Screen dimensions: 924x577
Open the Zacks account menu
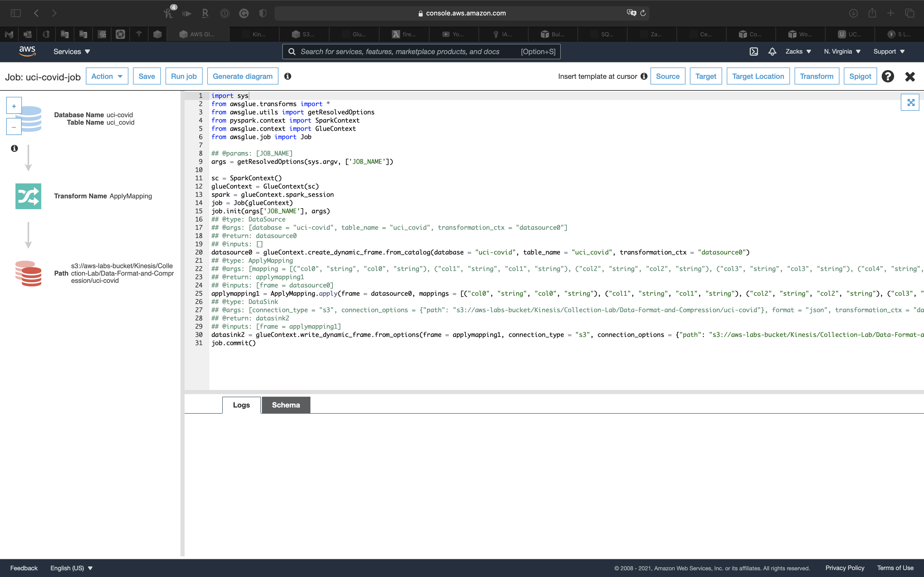coord(798,52)
